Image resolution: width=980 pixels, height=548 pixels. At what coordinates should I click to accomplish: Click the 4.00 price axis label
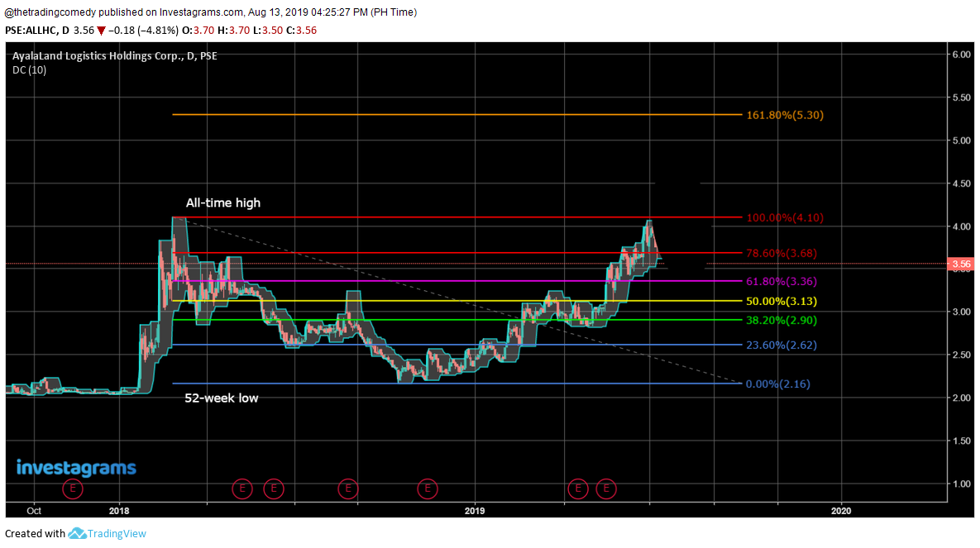(x=961, y=226)
